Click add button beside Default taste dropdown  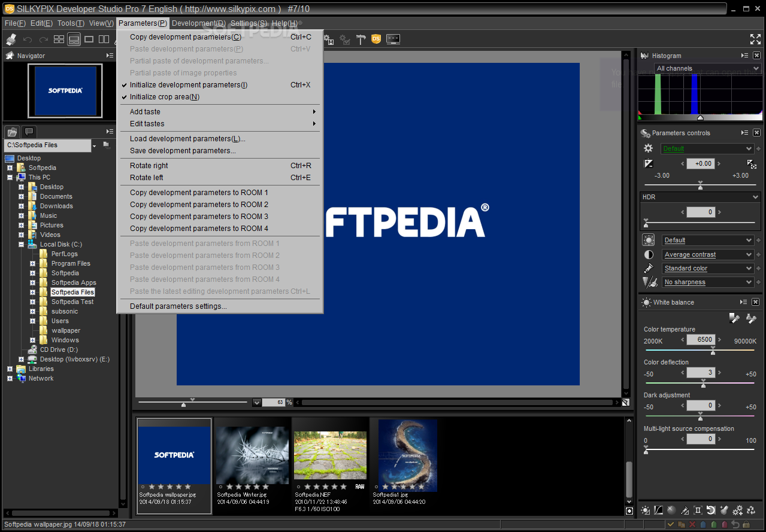click(x=758, y=148)
